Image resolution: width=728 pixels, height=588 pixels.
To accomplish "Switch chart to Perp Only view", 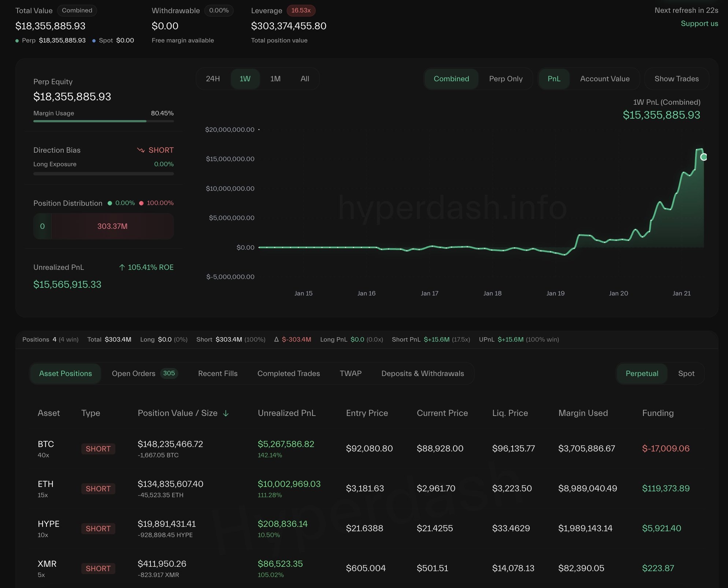I will [505, 79].
